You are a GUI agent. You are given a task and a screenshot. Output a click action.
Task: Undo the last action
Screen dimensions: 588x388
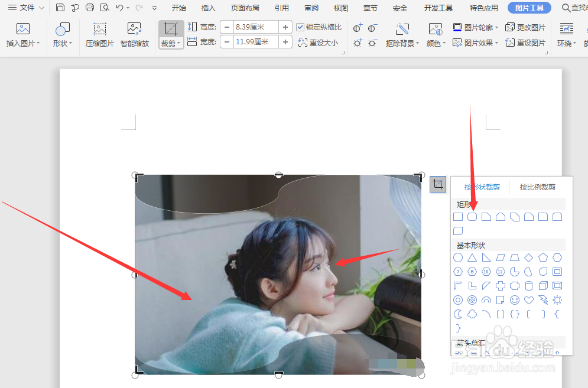119,8
